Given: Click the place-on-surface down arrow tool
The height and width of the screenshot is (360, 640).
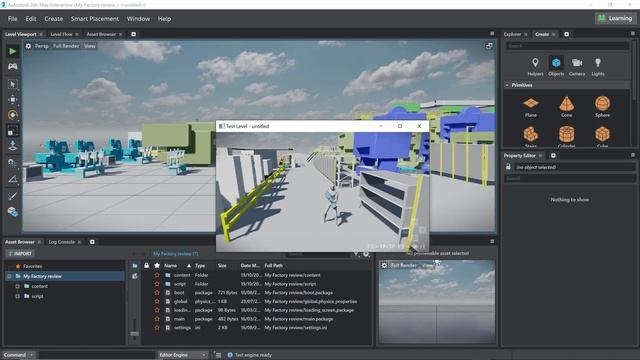Looking at the screenshot, I should 13,146.
